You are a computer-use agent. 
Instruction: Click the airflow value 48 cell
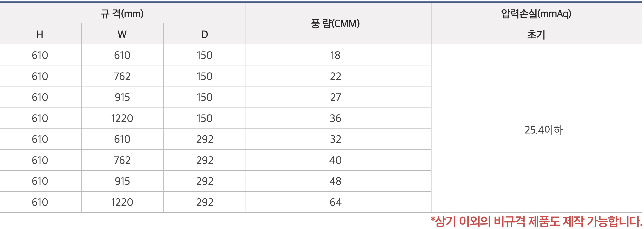(x=335, y=181)
